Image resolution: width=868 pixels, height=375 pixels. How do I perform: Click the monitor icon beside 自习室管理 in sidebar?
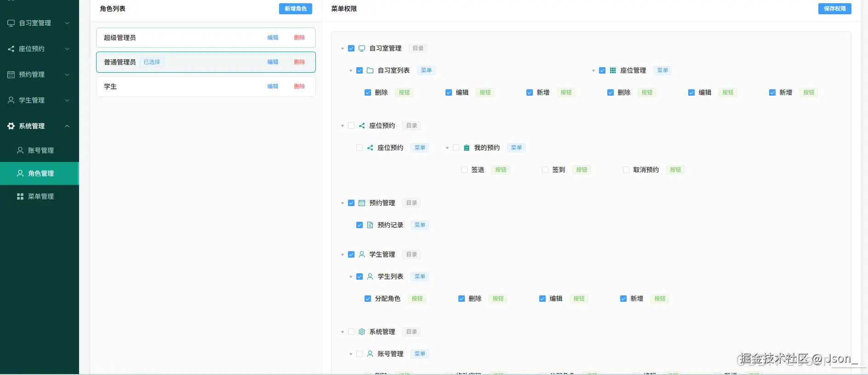[11, 23]
